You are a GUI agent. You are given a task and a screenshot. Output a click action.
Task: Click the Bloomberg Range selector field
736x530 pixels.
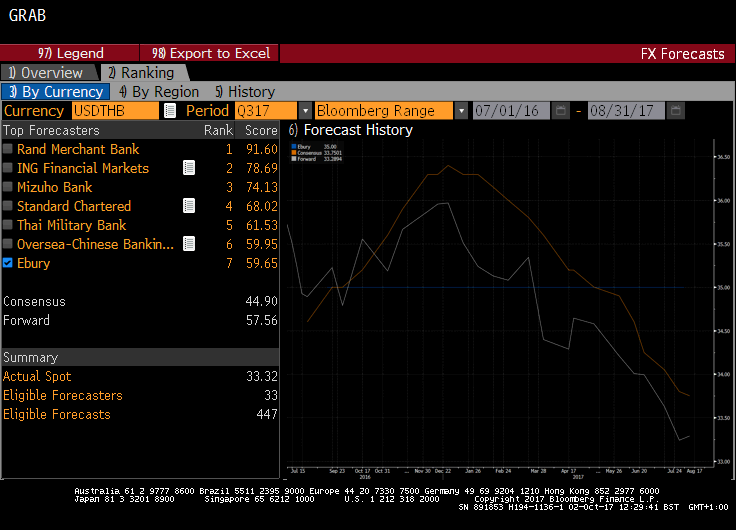pyautogui.click(x=383, y=111)
